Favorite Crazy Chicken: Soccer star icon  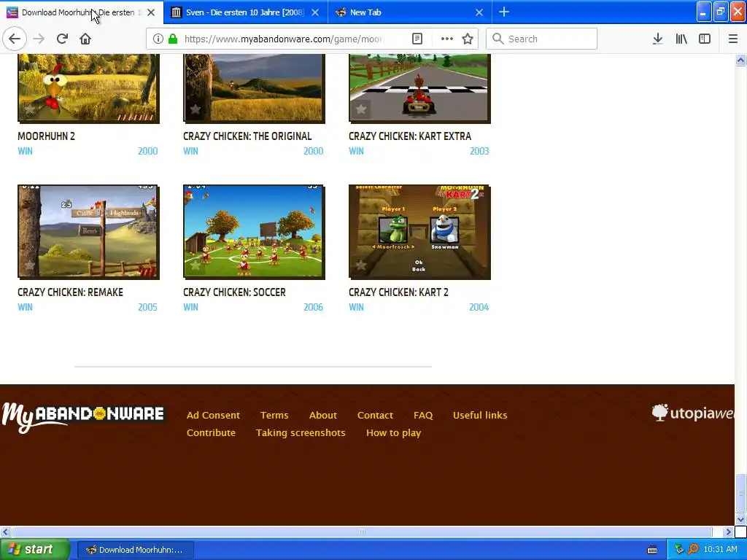[196, 265]
